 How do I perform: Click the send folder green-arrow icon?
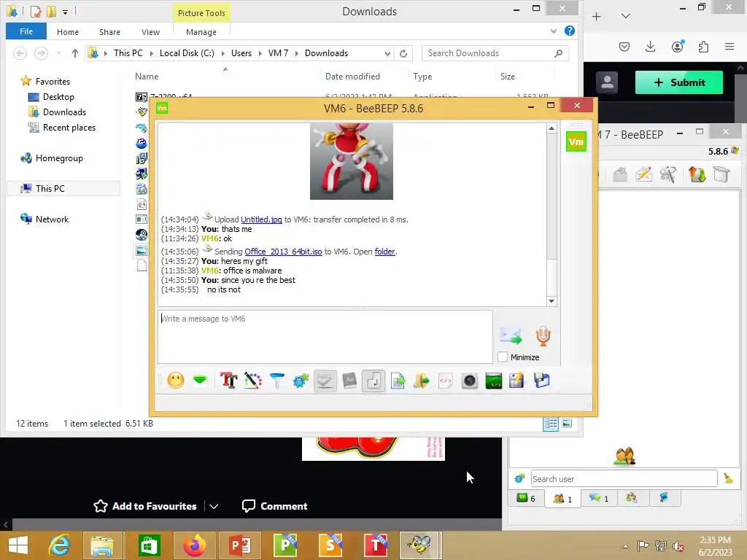(422, 381)
